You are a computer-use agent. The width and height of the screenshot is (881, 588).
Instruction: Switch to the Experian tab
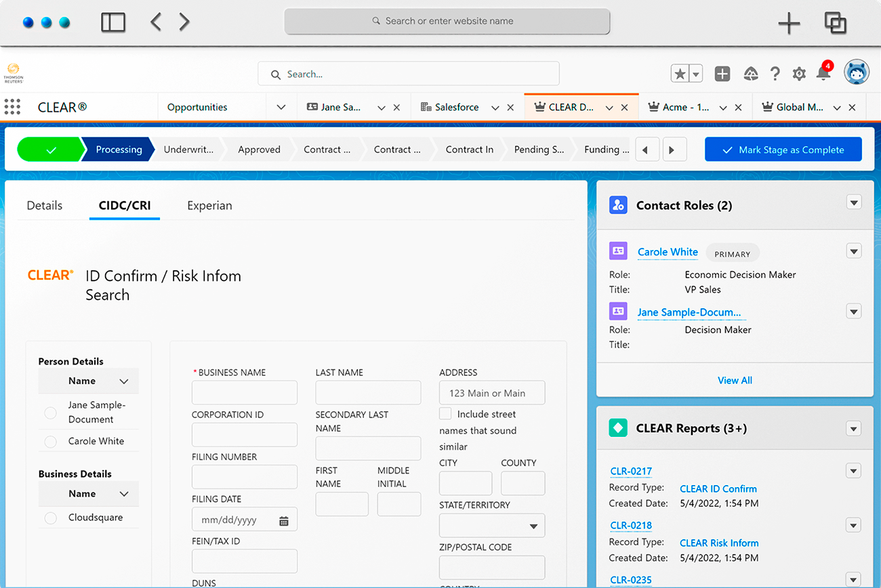point(209,205)
